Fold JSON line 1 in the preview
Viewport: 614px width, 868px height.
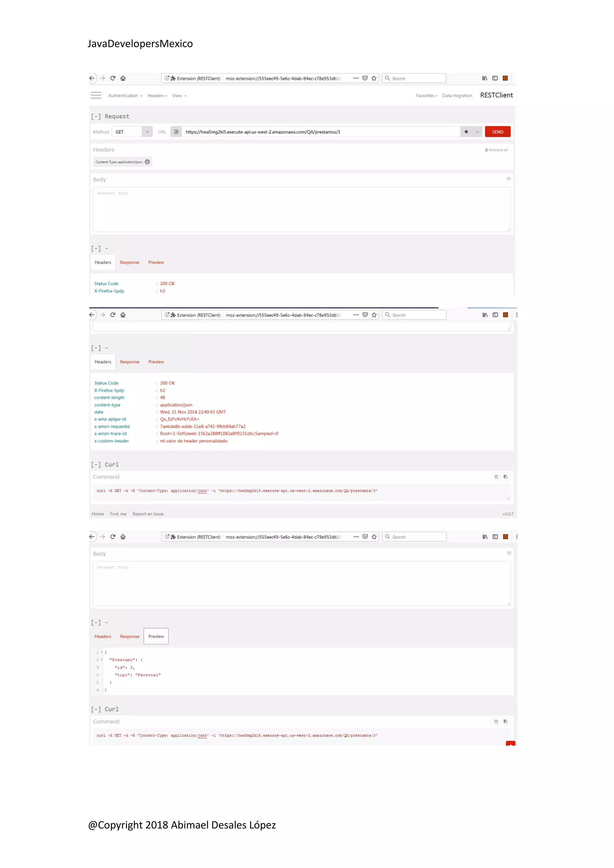102,652
